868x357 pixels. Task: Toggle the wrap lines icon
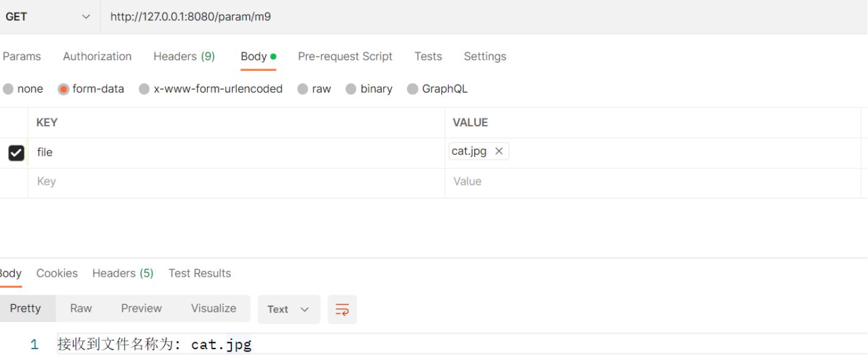342,309
